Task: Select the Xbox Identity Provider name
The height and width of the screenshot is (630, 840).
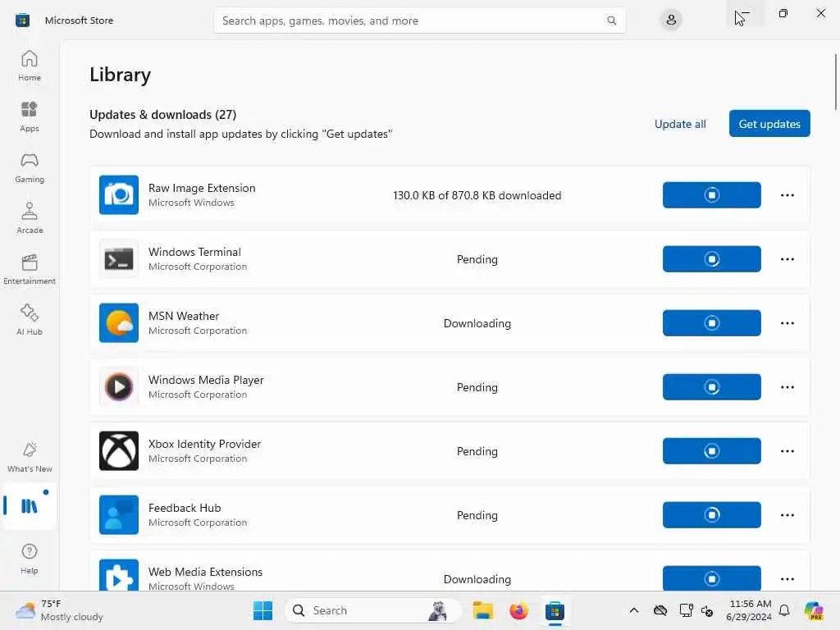Action: coord(204,444)
